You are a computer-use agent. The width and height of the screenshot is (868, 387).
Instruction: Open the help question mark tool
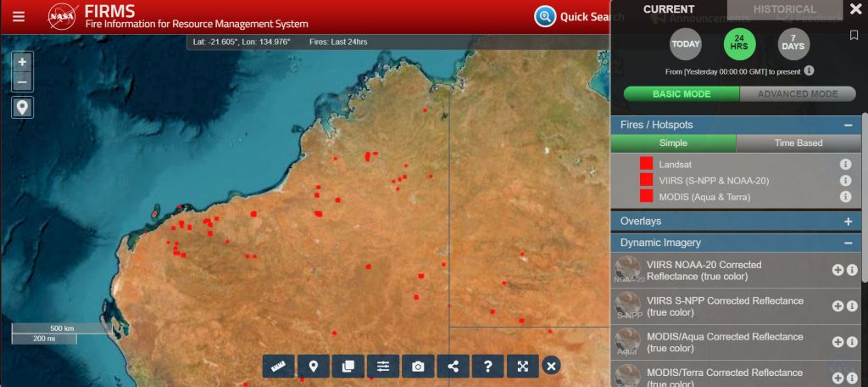tap(488, 366)
